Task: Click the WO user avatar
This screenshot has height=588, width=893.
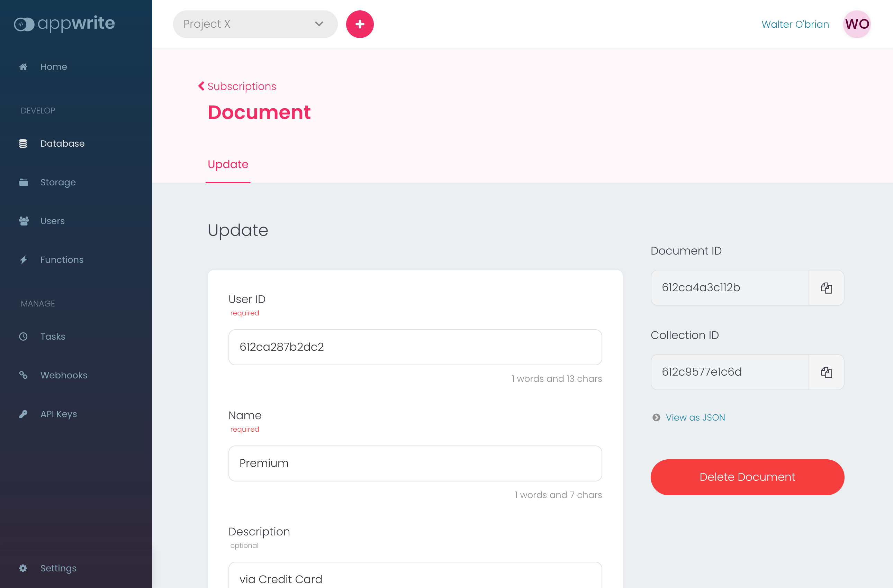Action: tap(857, 24)
